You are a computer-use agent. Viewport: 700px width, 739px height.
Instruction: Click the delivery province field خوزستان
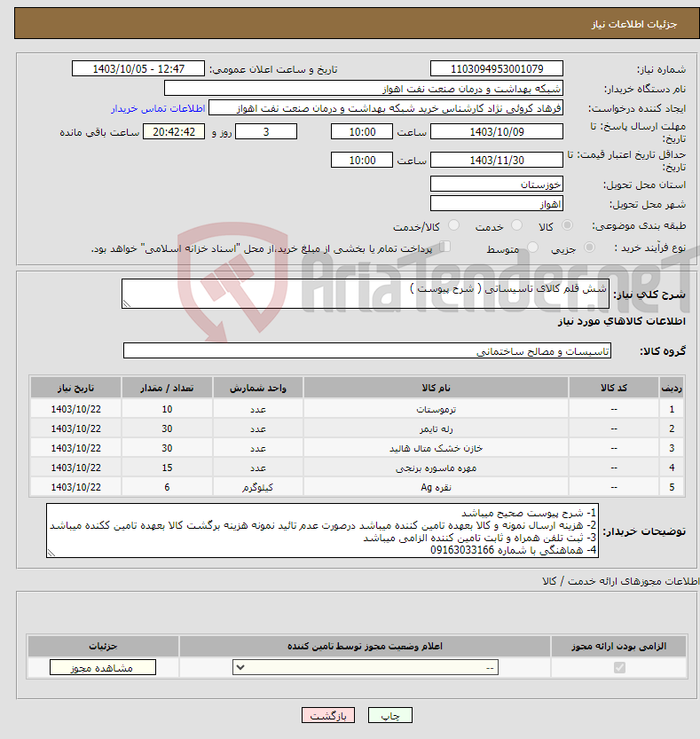(x=496, y=185)
